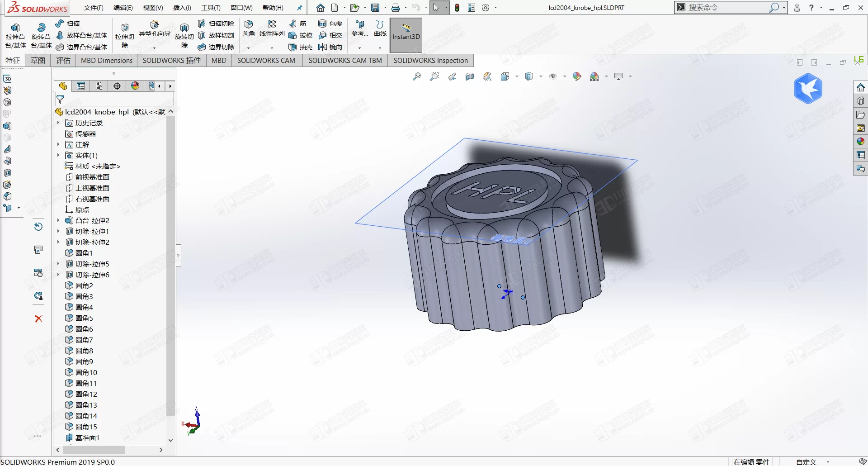868x466 pixels.
Task: Select the Shell (抽壳) feature
Action: (301, 47)
